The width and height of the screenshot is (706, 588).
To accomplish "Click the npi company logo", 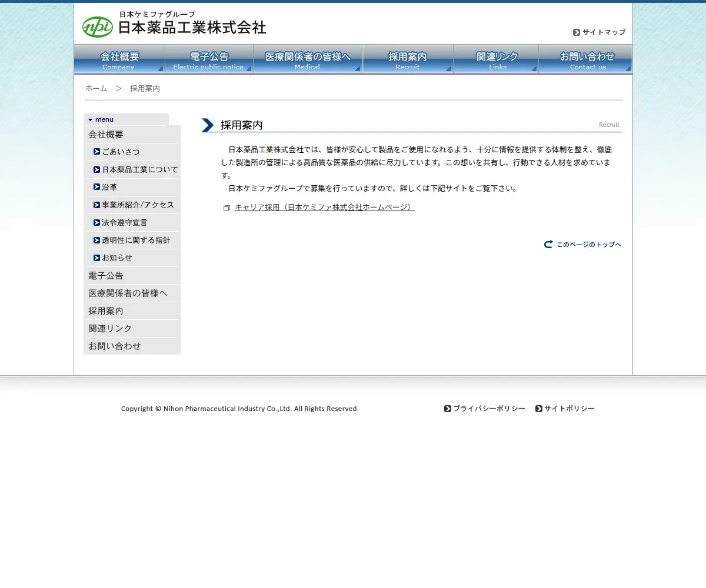I will click(x=97, y=26).
